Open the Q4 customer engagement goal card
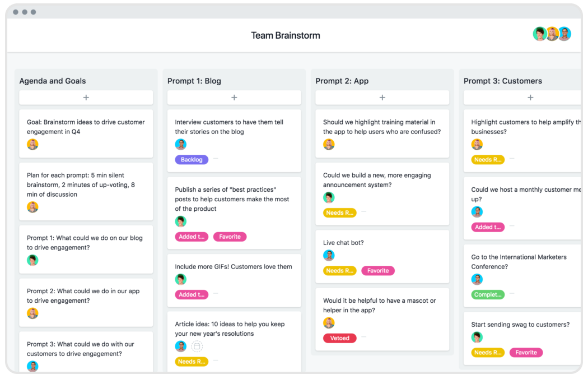Viewport: 588px width, 379px height. click(x=86, y=126)
